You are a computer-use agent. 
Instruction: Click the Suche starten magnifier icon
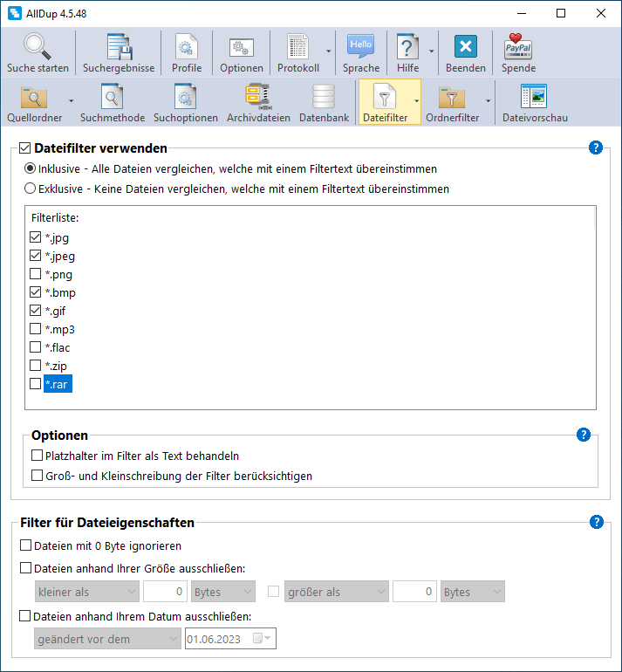click(38, 46)
